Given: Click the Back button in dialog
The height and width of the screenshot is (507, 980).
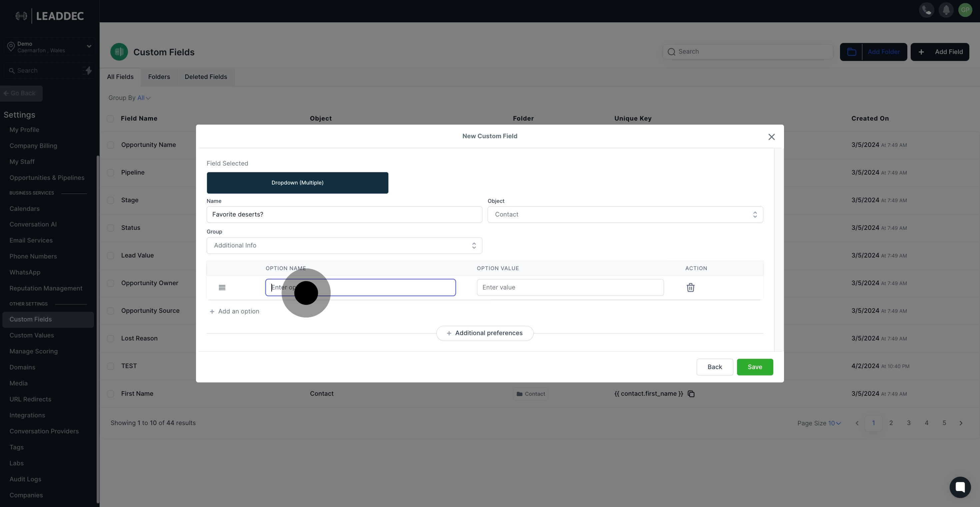Looking at the screenshot, I should tap(714, 367).
